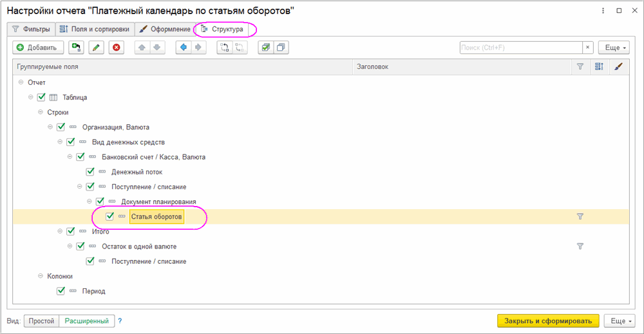Click the paintbrush column header icon

(x=618, y=66)
